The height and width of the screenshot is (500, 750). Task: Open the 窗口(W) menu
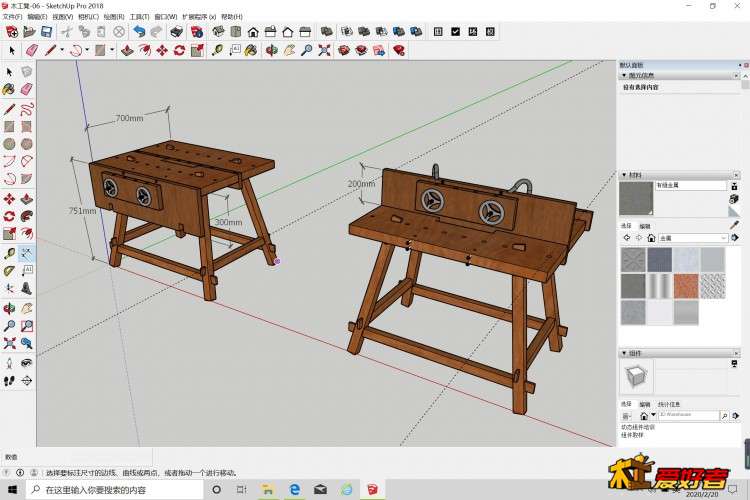(x=165, y=17)
